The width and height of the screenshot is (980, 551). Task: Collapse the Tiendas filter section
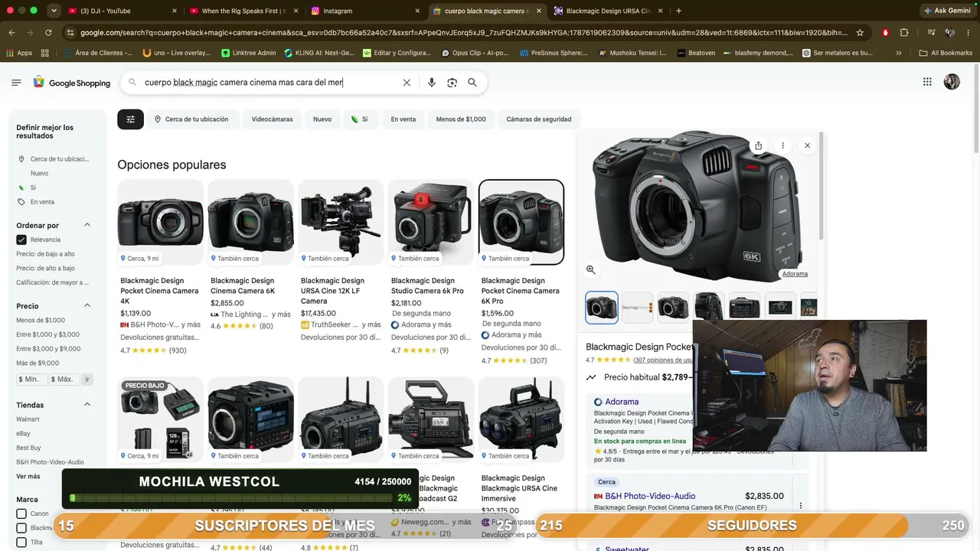pos(87,404)
